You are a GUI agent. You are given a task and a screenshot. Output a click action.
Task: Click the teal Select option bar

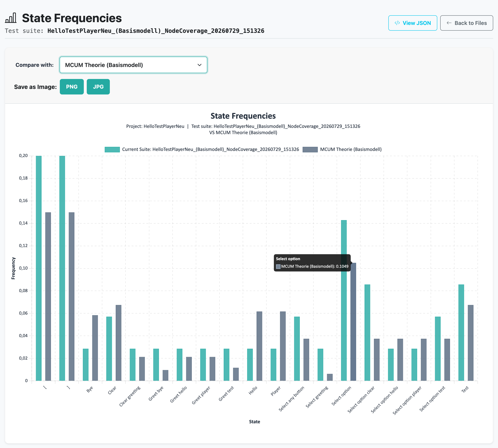pyautogui.click(x=344, y=300)
